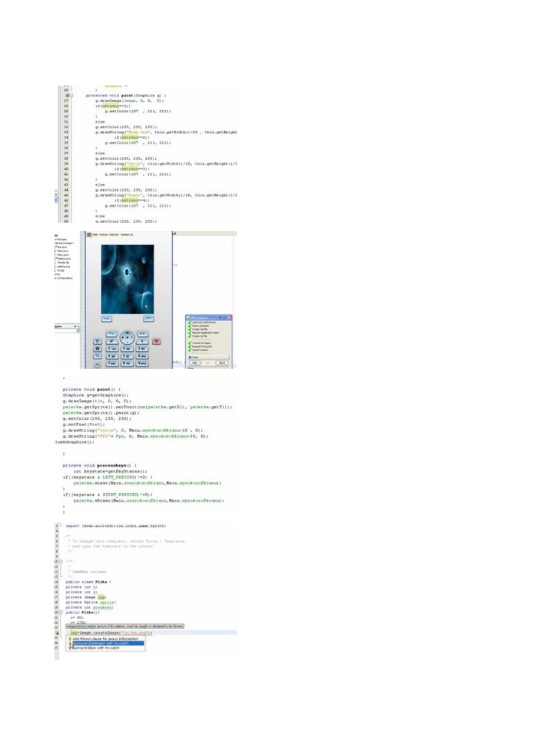Click the Help button in SDK progress dialog
This screenshot has width=535, height=756.
coord(195,363)
